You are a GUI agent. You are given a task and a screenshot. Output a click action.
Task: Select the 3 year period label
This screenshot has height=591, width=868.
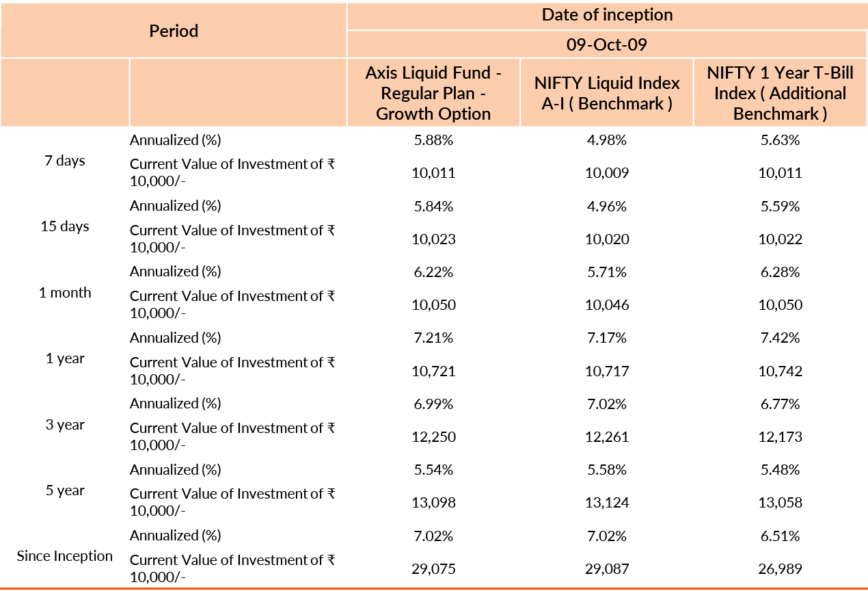(65, 425)
